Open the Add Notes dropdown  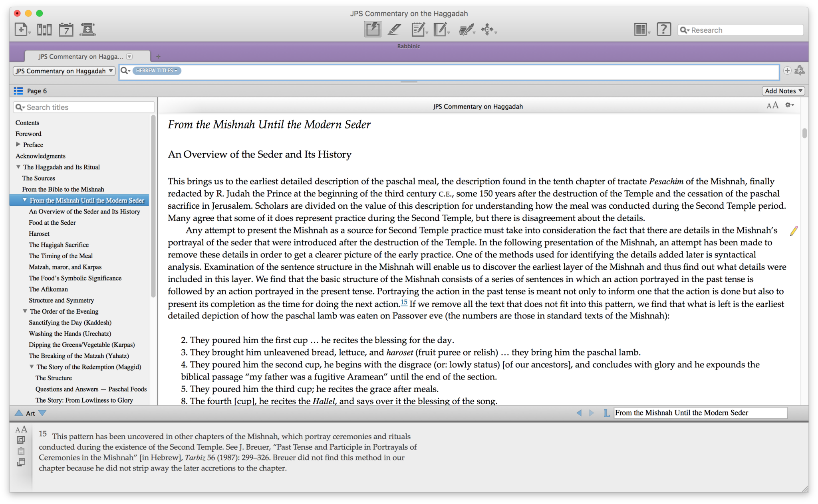click(x=783, y=91)
